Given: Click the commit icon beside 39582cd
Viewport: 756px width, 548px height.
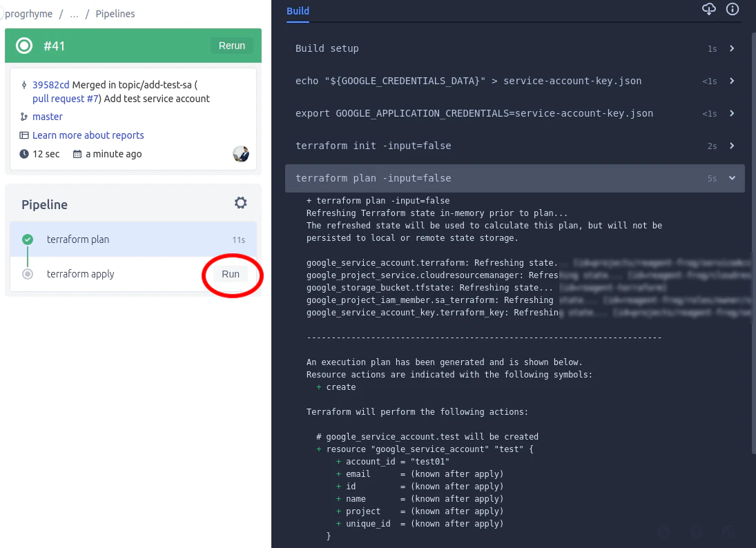Looking at the screenshot, I should click(24, 86).
